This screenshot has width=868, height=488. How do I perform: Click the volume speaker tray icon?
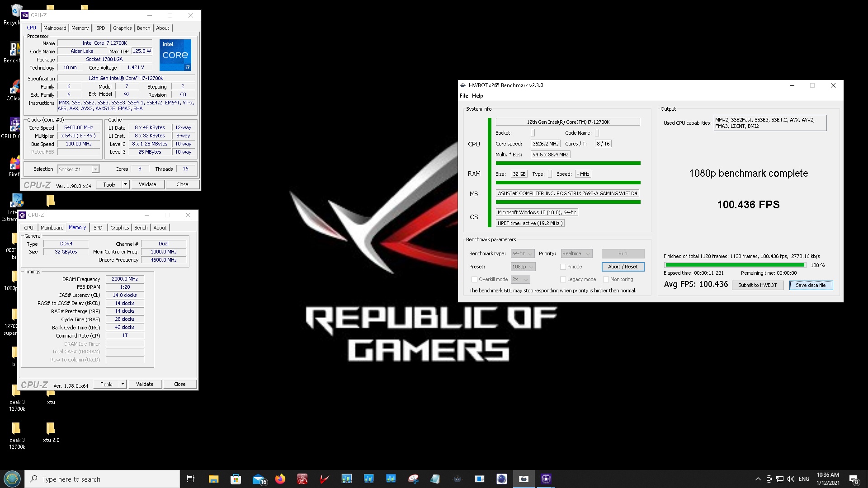tap(791, 479)
